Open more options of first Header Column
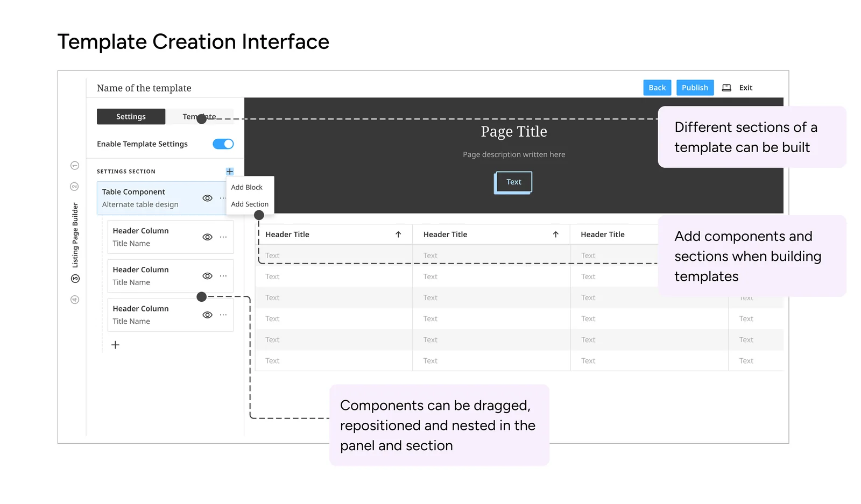 pyautogui.click(x=223, y=237)
